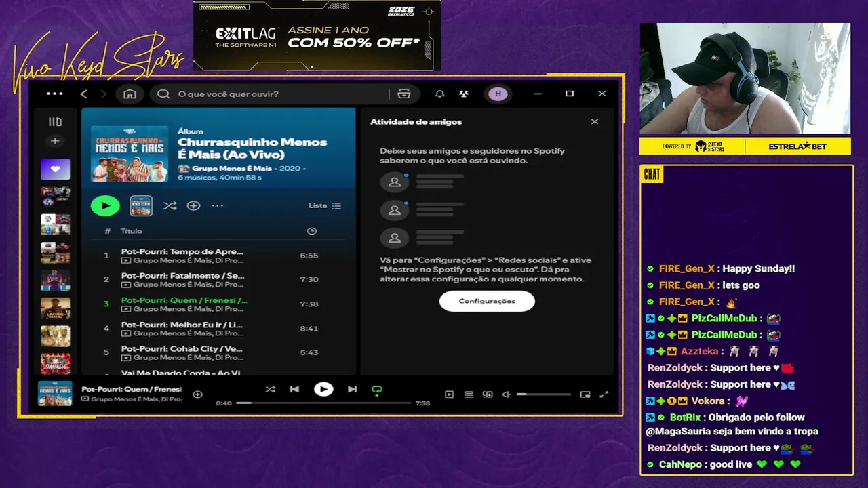Open the 'Grupo Menos É Mais' artist link in the header
868x488 pixels.
tap(231, 168)
